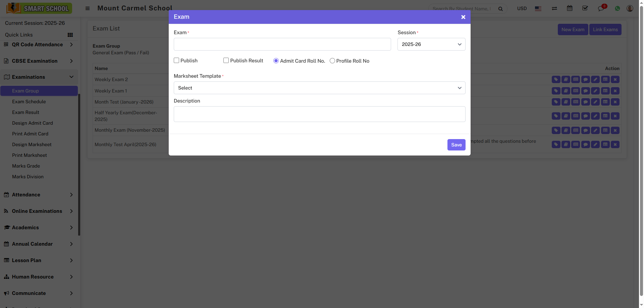Click the Quick Links grid icon
Viewport: 644px width, 308px height.
point(70,35)
